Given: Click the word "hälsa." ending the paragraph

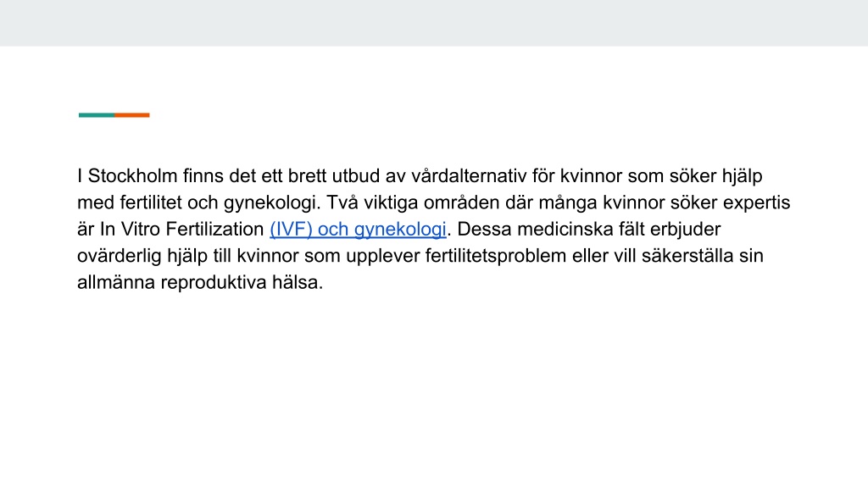Looking at the screenshot, I should tap(298, 282).
